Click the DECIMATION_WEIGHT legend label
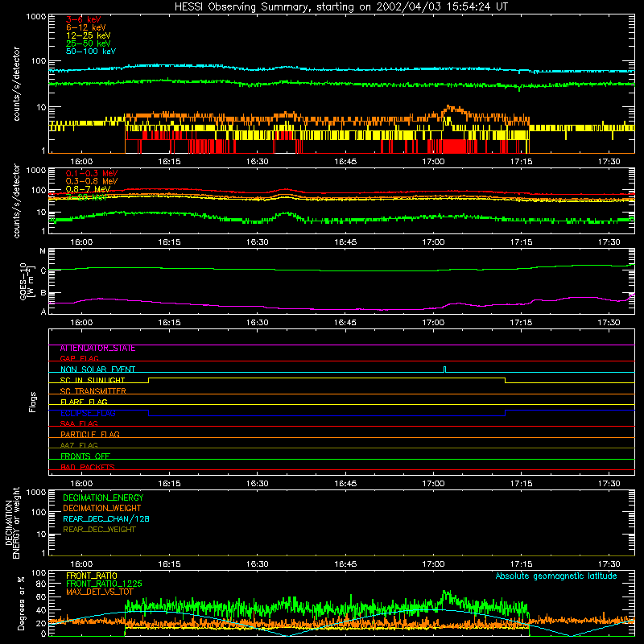 (x=102, y=509)
